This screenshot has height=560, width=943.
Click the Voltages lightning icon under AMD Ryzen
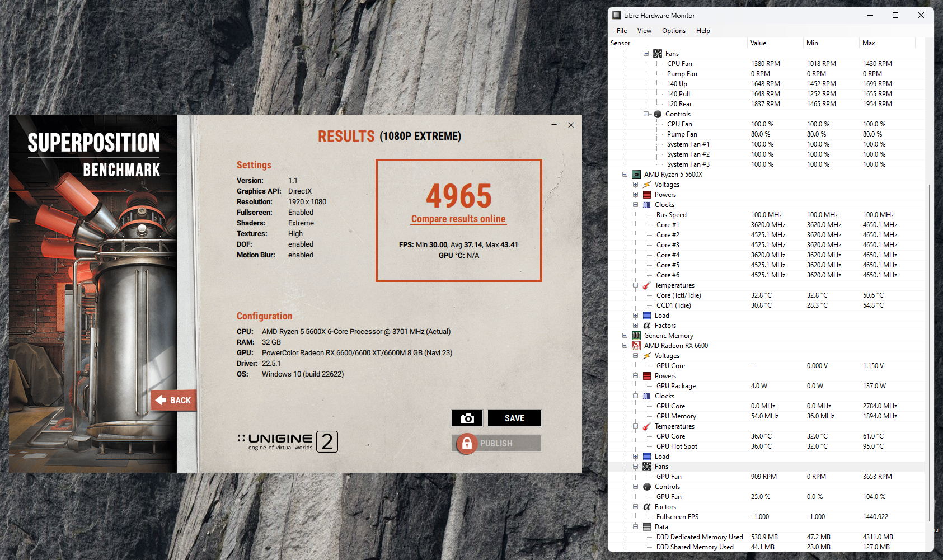pyautogui.click(x=647, y=185)
